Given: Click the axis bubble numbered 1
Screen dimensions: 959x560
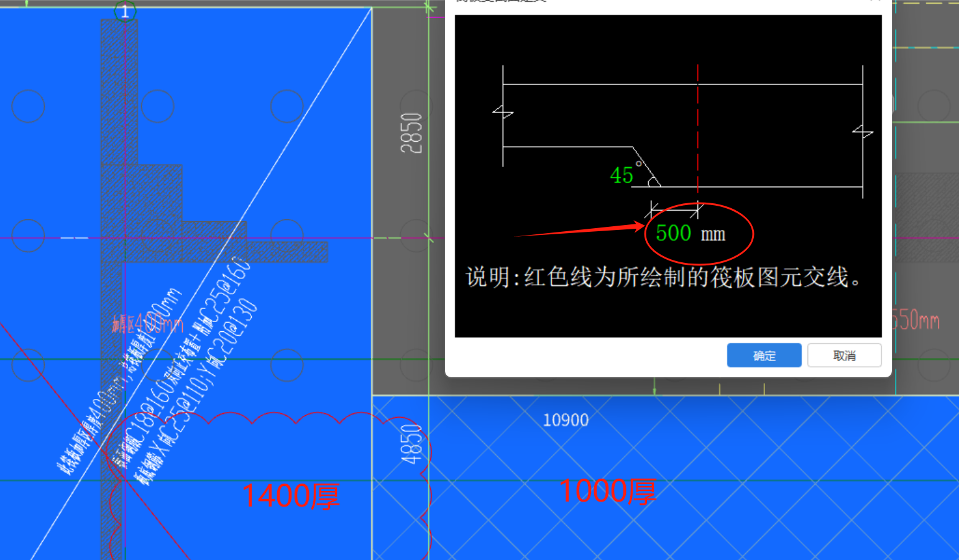Looking at the screenshot, I should [x=125, y=11].
